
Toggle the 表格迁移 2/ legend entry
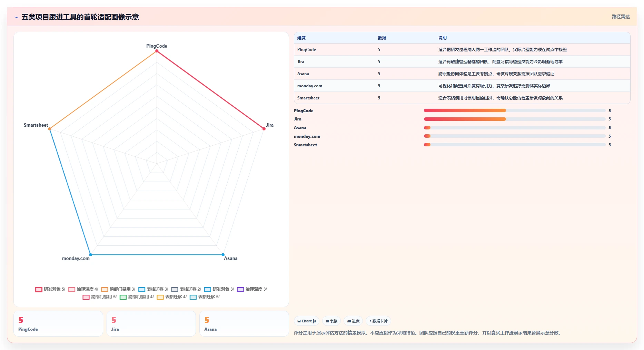(x=186, y=289)
